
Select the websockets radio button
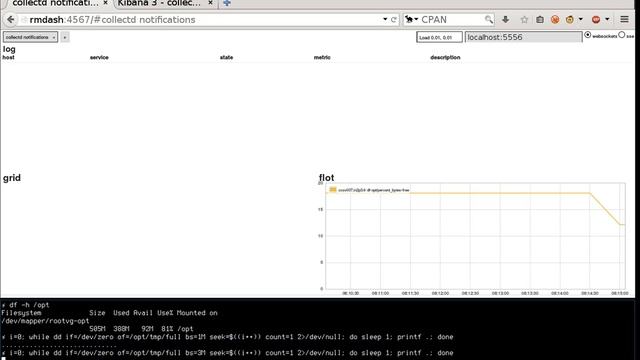[x=588, y=35]
